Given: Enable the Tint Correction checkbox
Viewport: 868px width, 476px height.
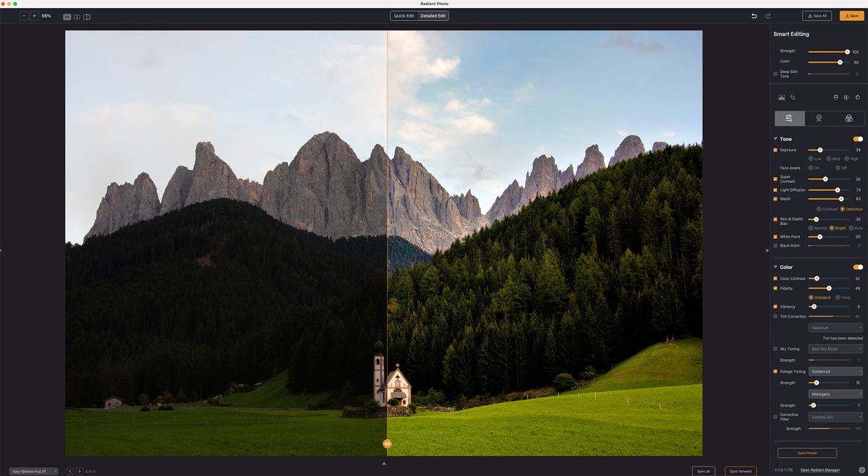Looking at the screenshot, I should click(x=775, y=316).
